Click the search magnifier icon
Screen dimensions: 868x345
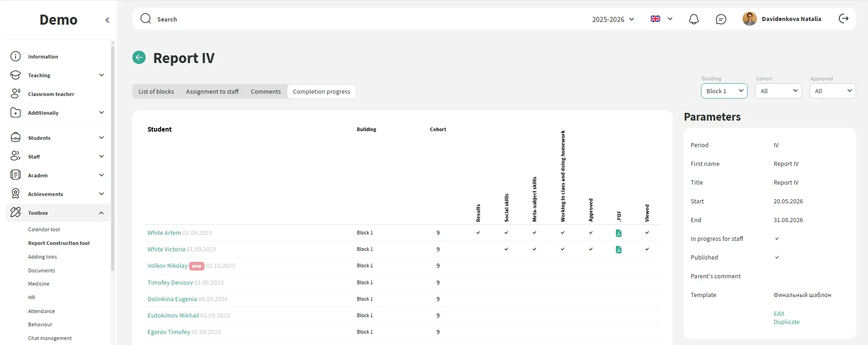(x=146, y=19)
